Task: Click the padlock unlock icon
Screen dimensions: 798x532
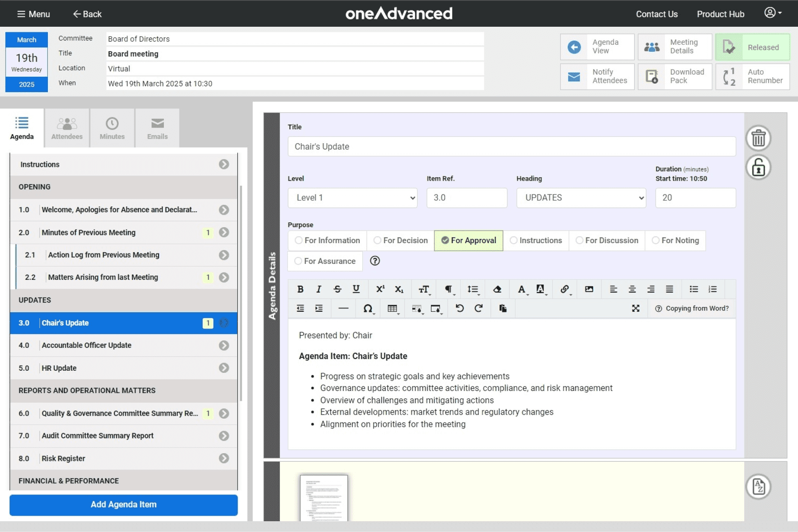Action: 758,168
